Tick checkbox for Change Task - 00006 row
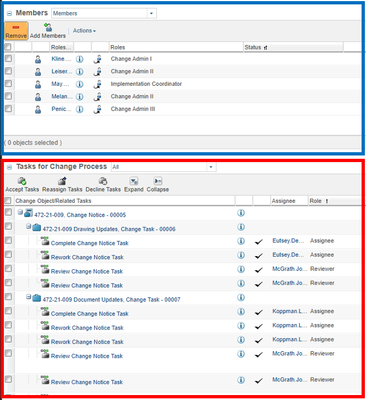 (8, 226)
